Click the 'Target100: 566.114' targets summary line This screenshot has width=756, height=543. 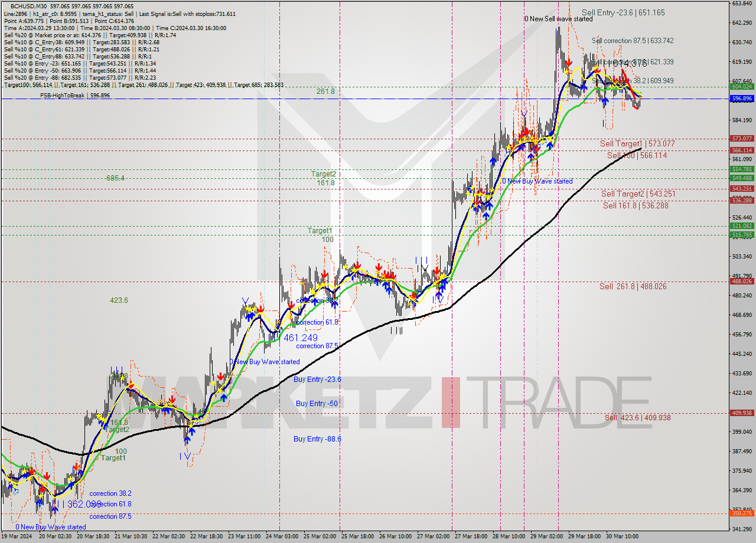point(144,84)
